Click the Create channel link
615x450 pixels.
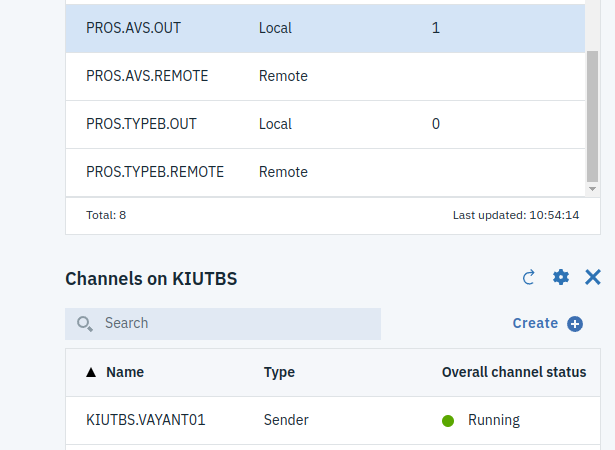535,323
